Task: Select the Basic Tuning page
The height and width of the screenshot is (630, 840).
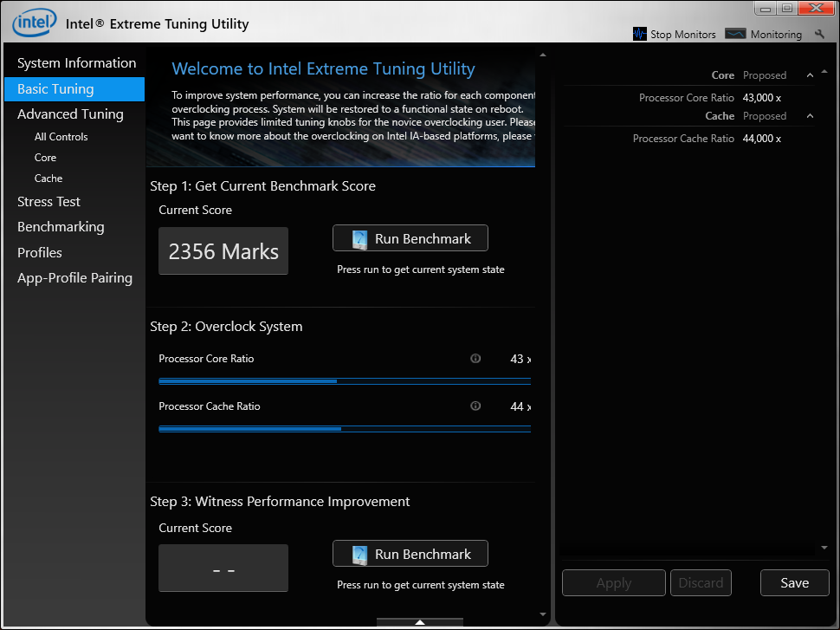Action: (74, 89)
